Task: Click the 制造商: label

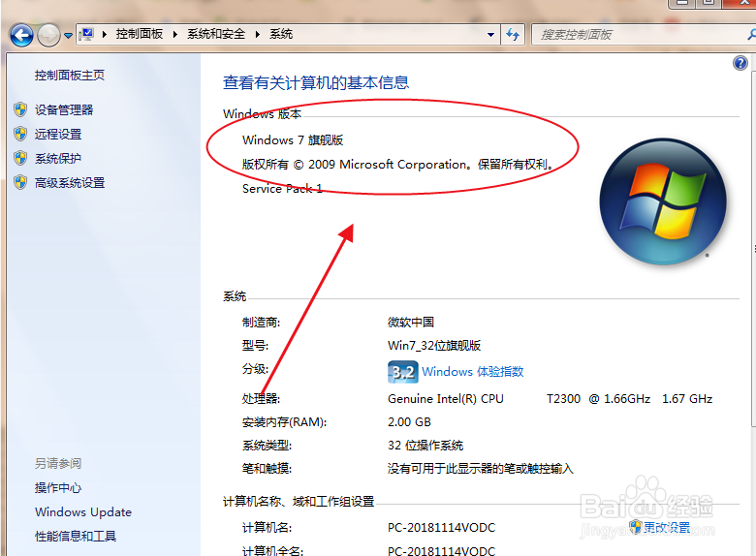Action: tap(261, 322)
